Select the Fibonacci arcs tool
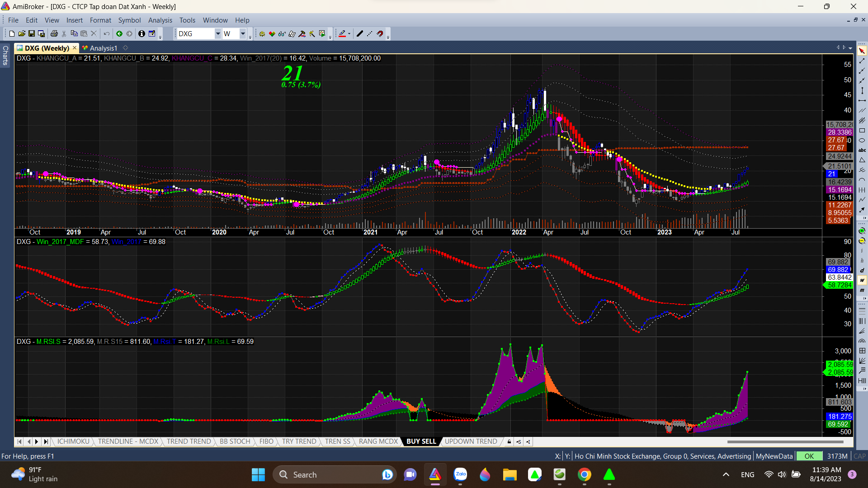Screen dimensions: 868x488 [862, 341]
